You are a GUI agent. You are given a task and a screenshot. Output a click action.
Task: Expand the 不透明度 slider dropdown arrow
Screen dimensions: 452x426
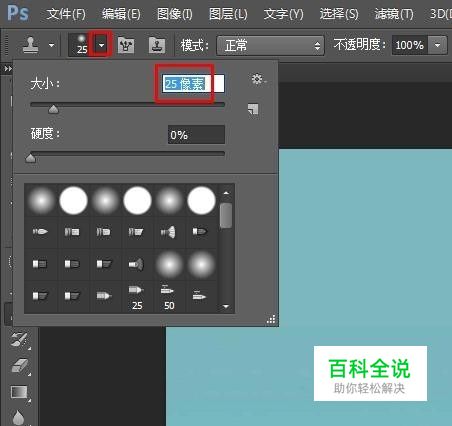pos(438,45)
